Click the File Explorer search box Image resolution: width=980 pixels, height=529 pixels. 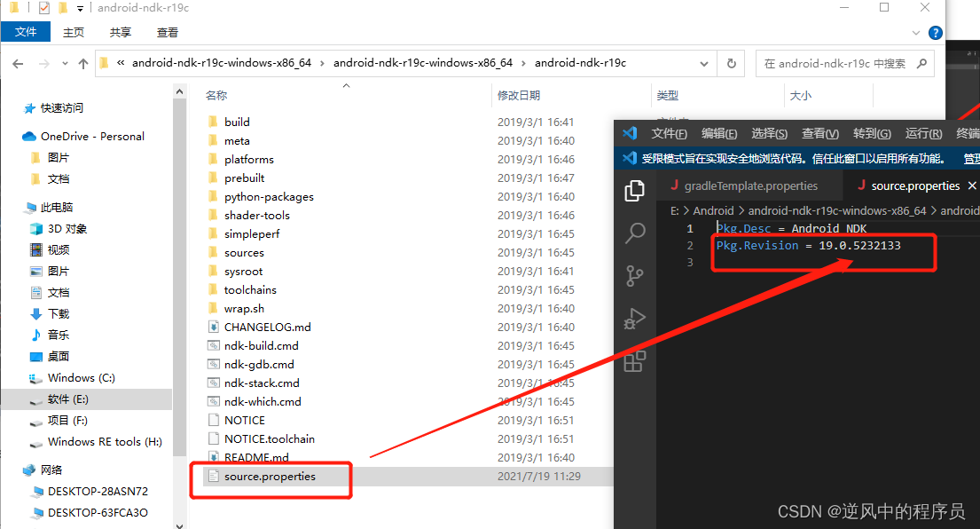pyautogui.click(x=843, y=63)
